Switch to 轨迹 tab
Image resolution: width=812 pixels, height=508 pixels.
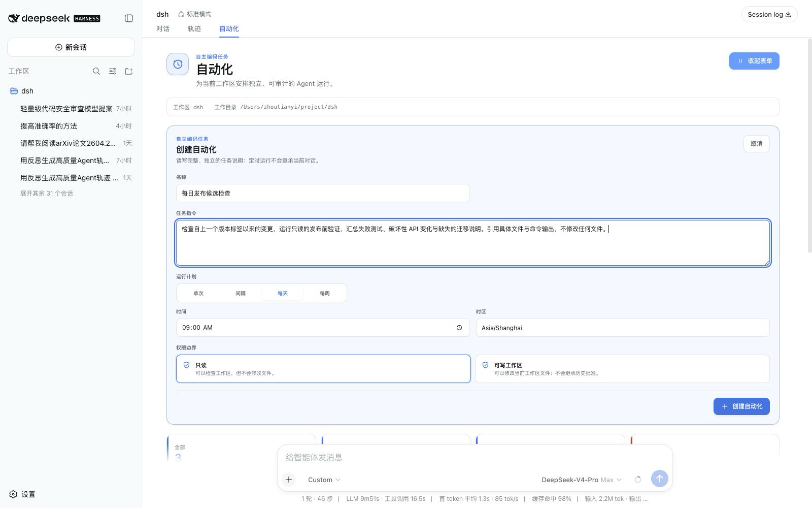[x=194, y=28]
